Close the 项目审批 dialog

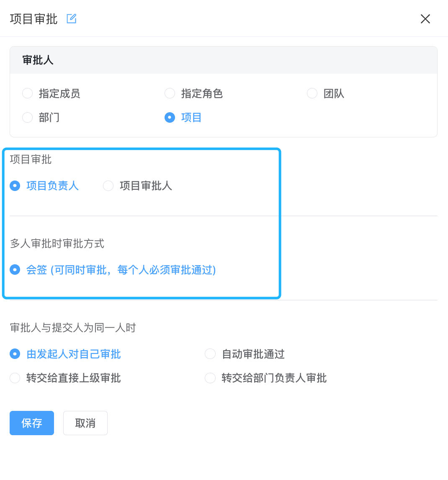tap(425, 19)
